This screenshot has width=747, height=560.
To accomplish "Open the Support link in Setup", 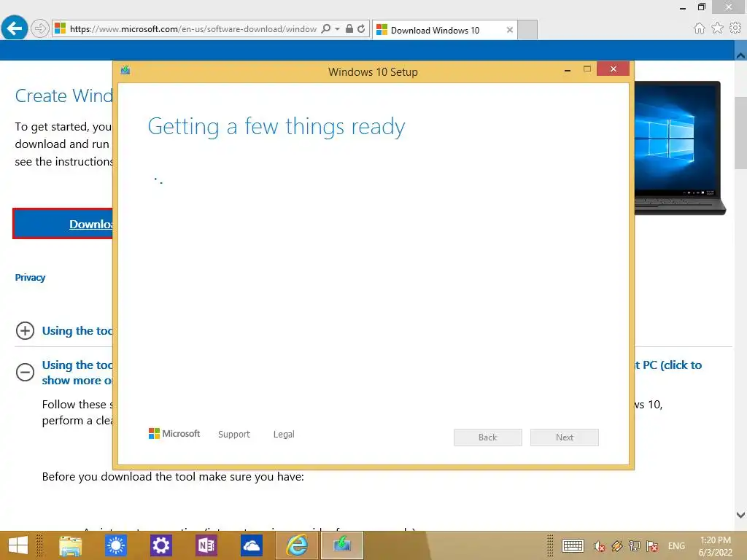I will 234,435.
